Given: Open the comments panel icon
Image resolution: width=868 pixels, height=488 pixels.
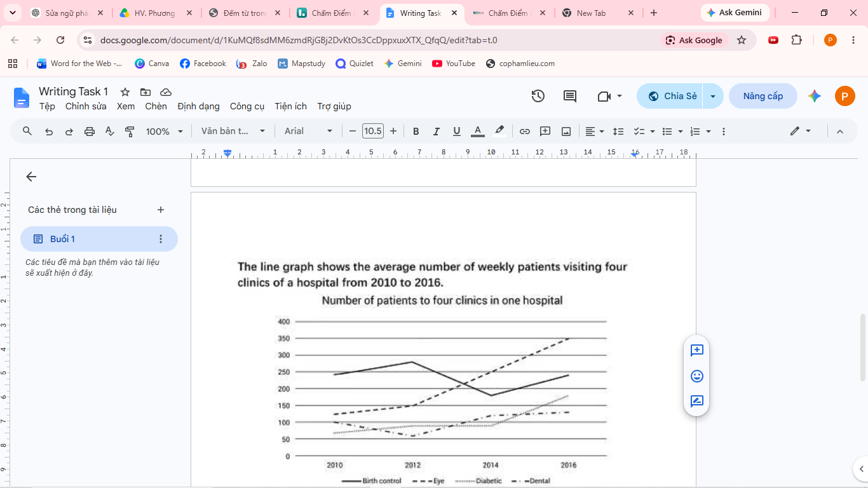Looking at the screenshot, I should (x=570, y=96).
